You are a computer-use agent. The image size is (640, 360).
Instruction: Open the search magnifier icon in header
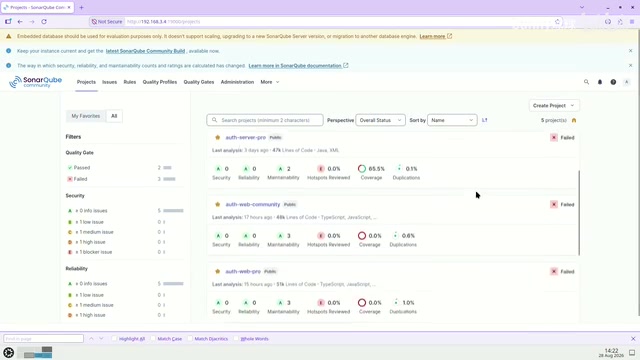pos(586,82)
